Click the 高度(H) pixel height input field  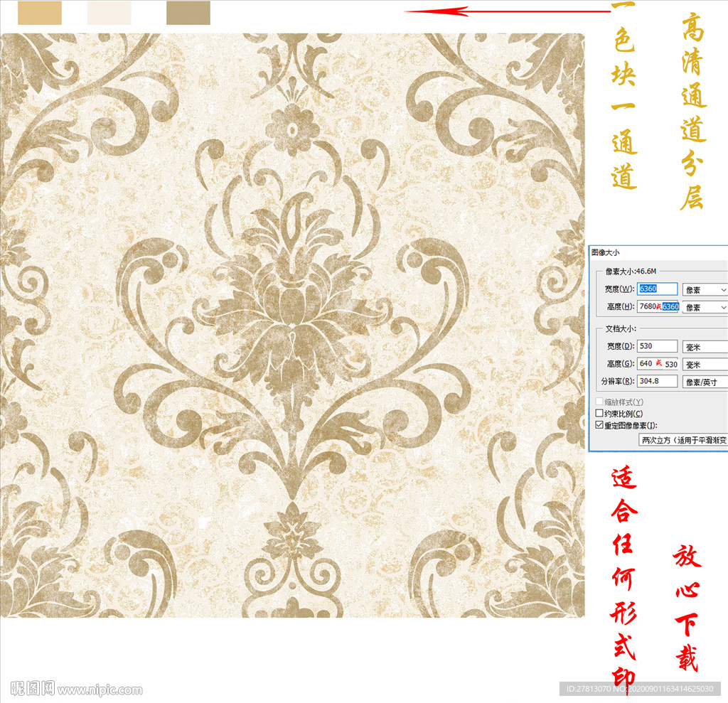[x=658, y=306]
